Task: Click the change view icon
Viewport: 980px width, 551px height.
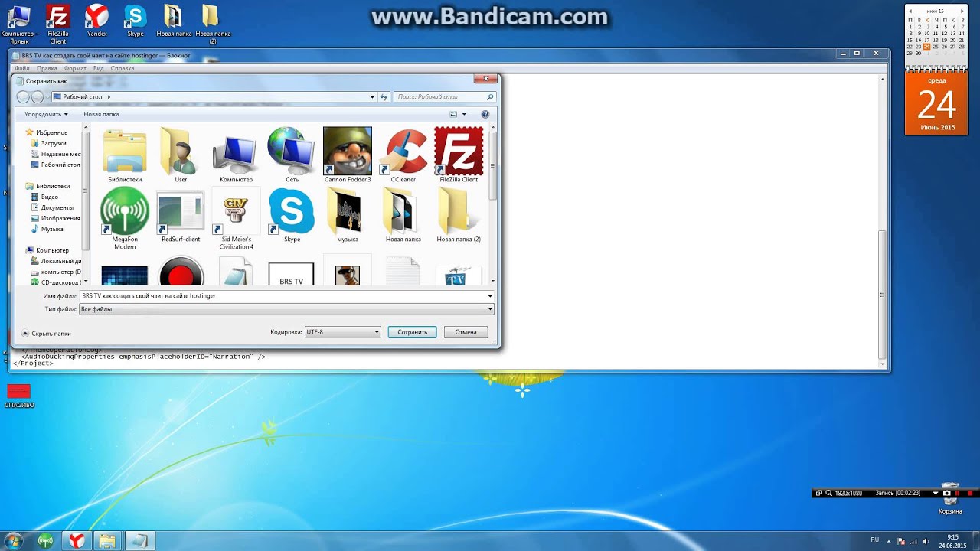Action: click(x=453, y=114)
